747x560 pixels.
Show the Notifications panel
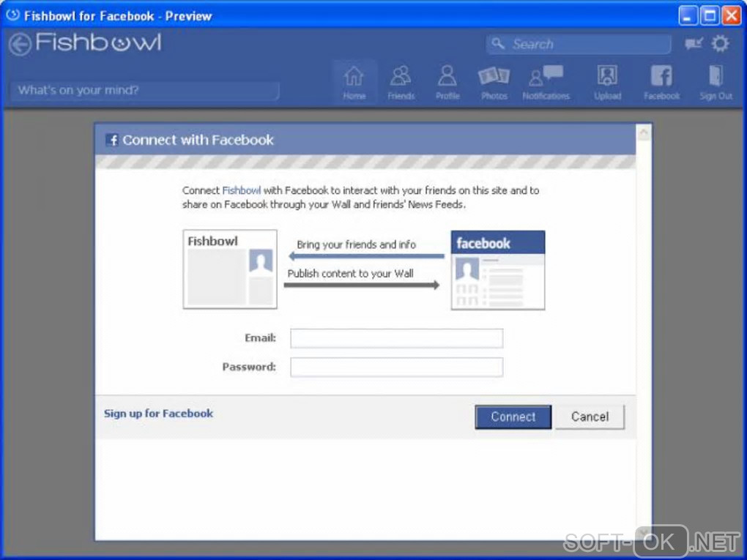[x=546, y=83]
